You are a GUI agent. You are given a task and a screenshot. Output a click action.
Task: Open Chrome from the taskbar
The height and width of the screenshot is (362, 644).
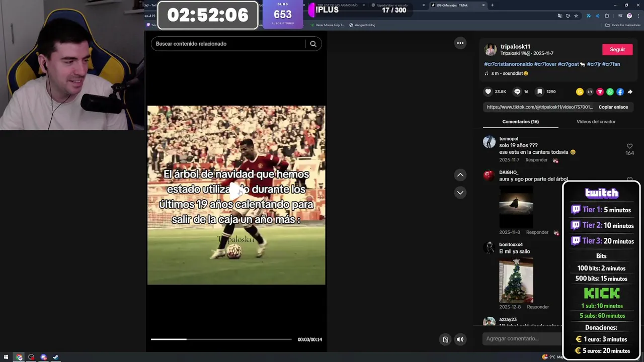coord(19,357)
